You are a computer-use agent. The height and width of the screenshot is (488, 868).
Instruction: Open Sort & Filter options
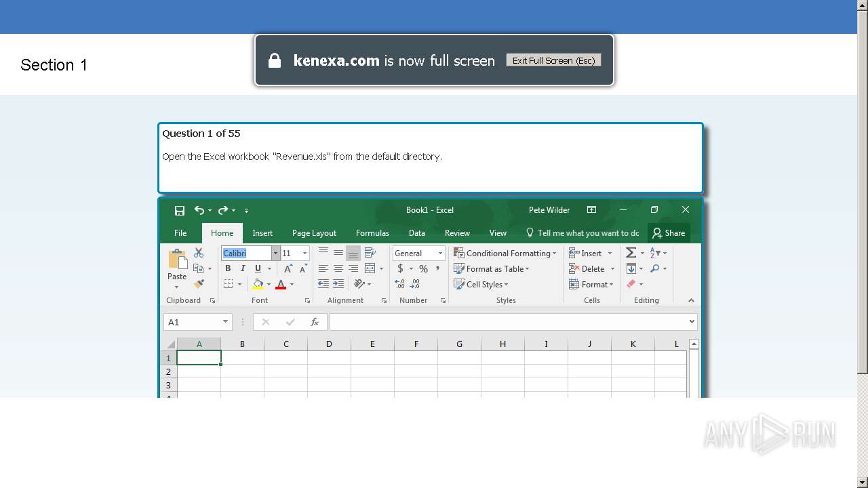pyautogui.click(x=658, y=253)
